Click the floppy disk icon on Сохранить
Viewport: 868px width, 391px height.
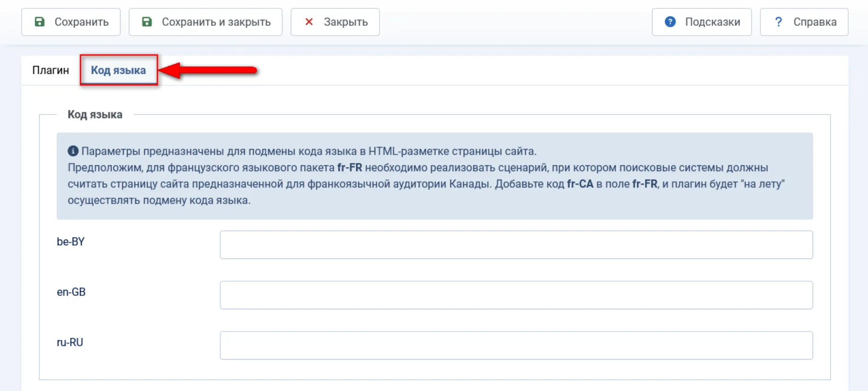[x=40, y=22]
